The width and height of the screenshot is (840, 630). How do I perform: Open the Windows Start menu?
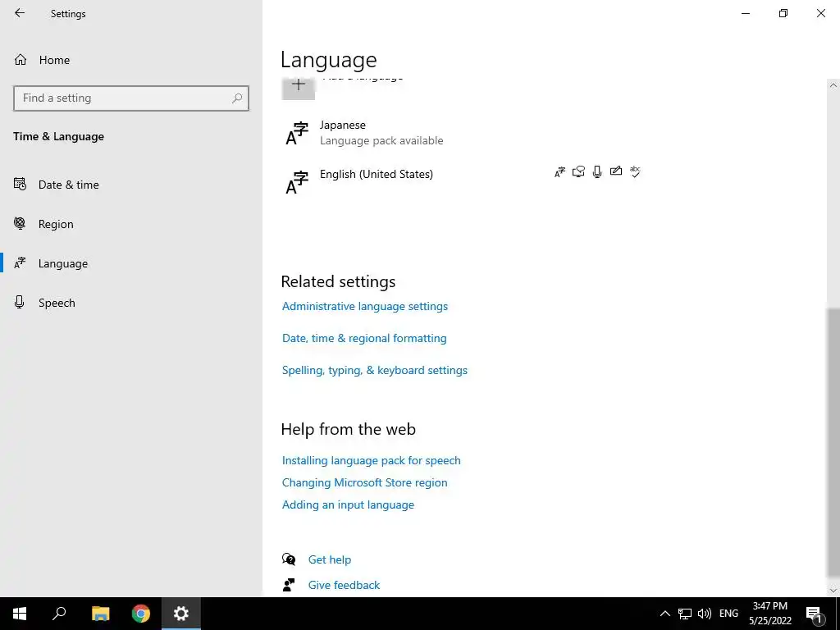tap(20, 614)
